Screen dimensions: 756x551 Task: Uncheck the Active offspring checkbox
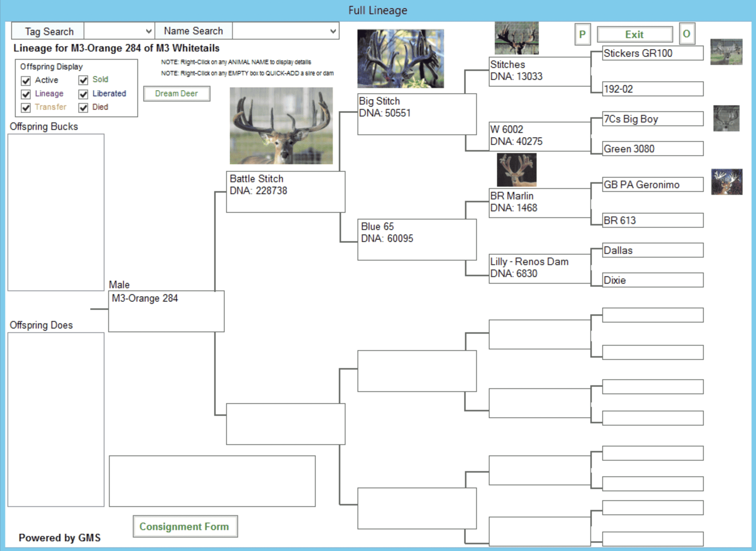click(26, 81)
